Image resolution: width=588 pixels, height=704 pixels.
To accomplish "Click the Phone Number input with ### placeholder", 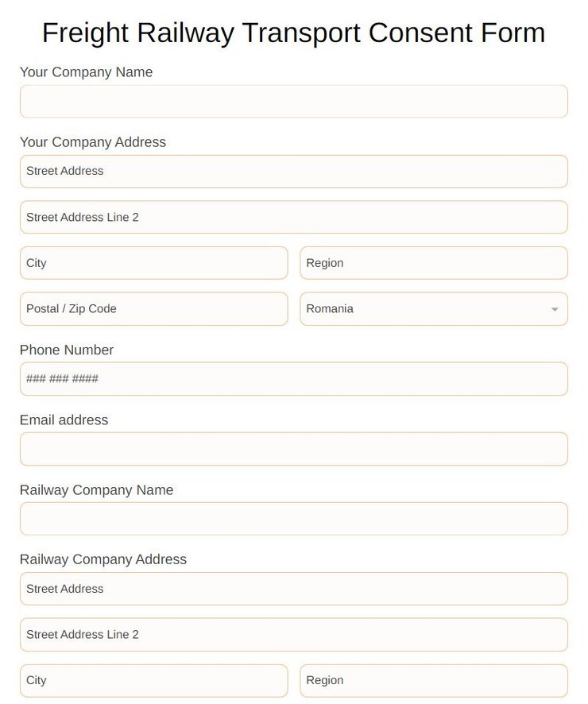I will (x=293, y=379).
